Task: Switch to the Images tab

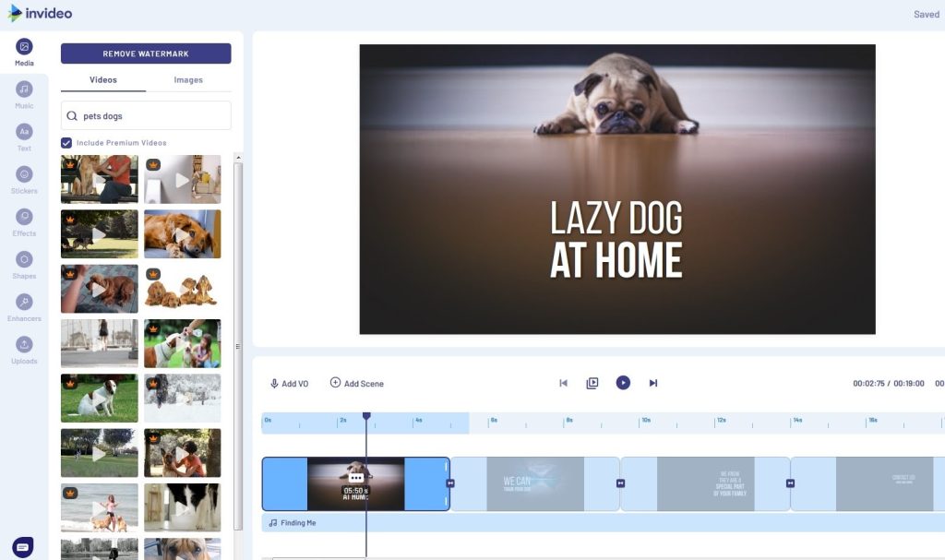Action: 188,80
